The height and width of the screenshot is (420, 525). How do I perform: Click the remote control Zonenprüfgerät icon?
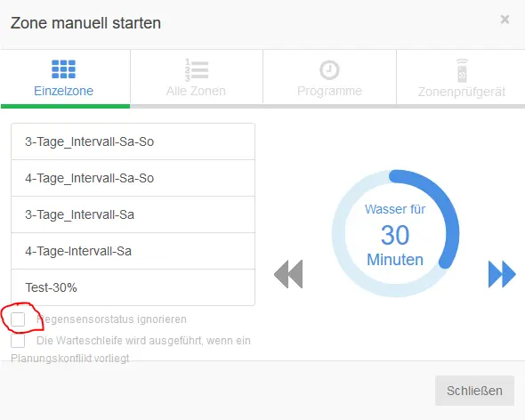(462, 70)
